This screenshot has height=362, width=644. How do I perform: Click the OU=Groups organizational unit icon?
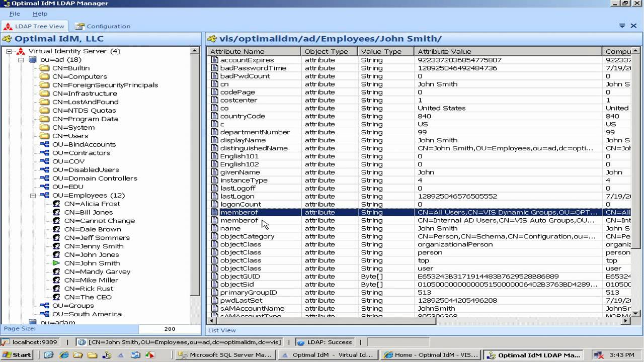(45, 306)
